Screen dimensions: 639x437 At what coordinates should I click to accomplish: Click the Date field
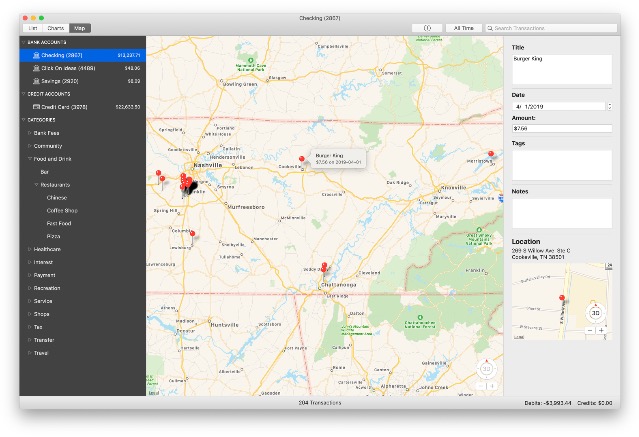(558, 106)
